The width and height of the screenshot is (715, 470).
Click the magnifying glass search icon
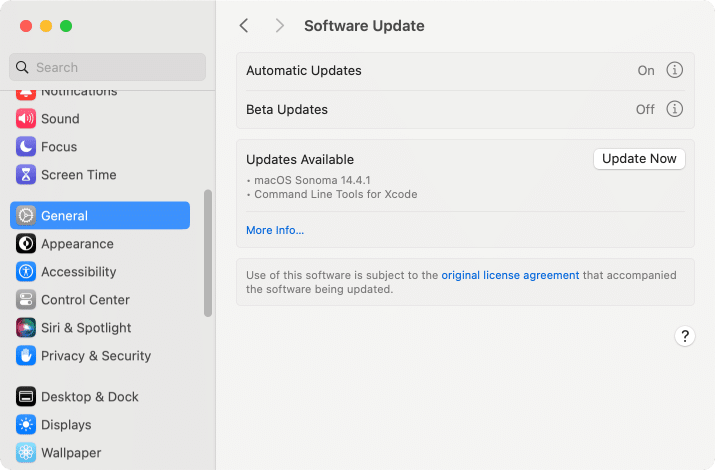[22, 67]
